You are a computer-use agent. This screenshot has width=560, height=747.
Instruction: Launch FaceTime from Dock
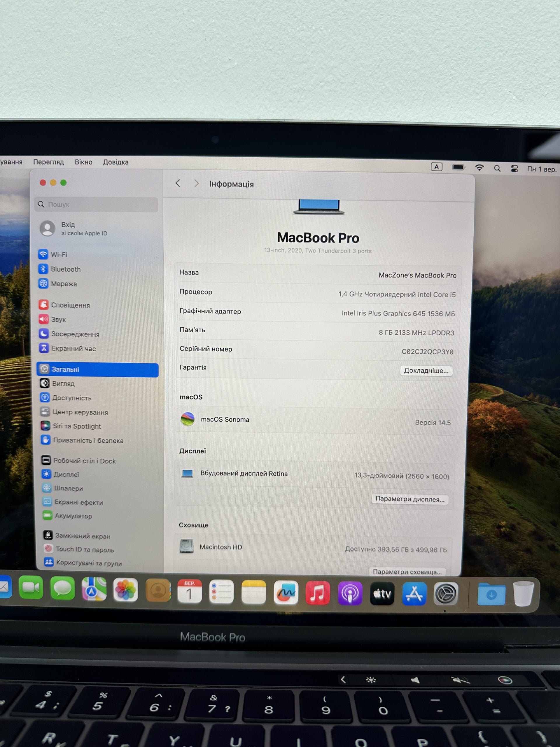31,588
